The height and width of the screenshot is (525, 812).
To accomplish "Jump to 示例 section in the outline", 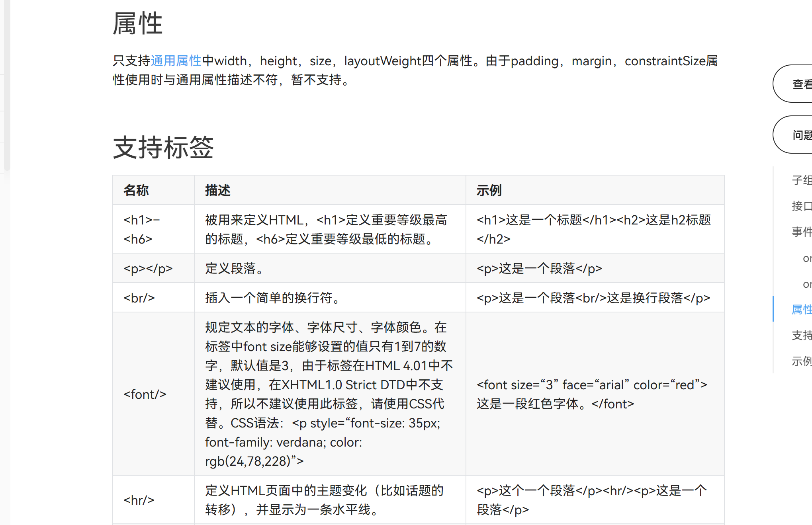I will [802, 361].
